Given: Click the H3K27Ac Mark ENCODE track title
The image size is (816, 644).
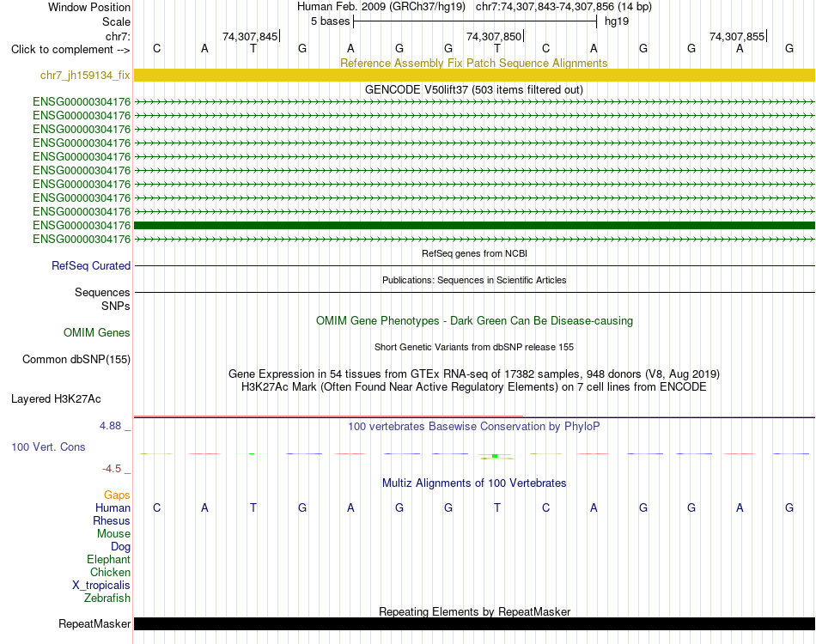Looking at the screenshot, I should 474,387.
